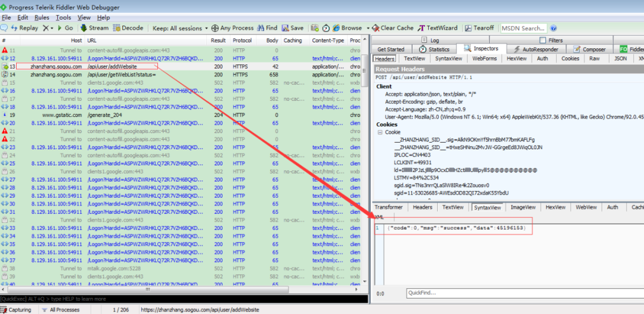Select the request WebForms tab

tap(485, 59)
